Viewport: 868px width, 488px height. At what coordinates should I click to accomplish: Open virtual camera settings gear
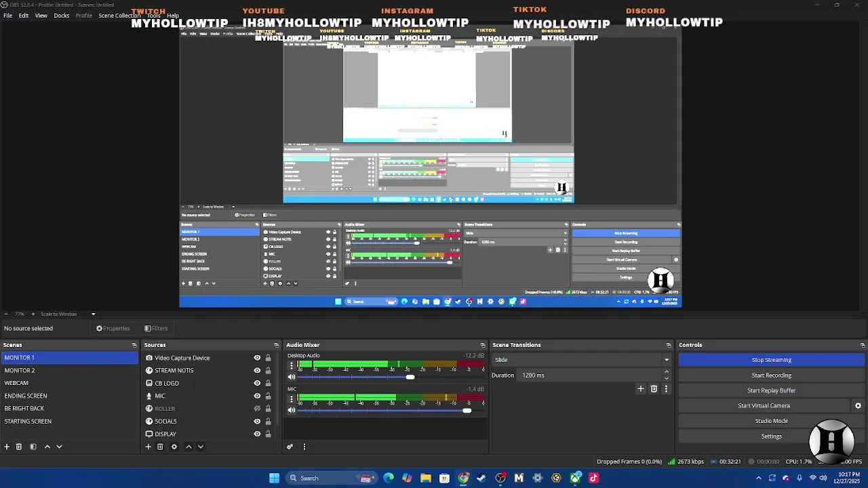click(858, 406)
